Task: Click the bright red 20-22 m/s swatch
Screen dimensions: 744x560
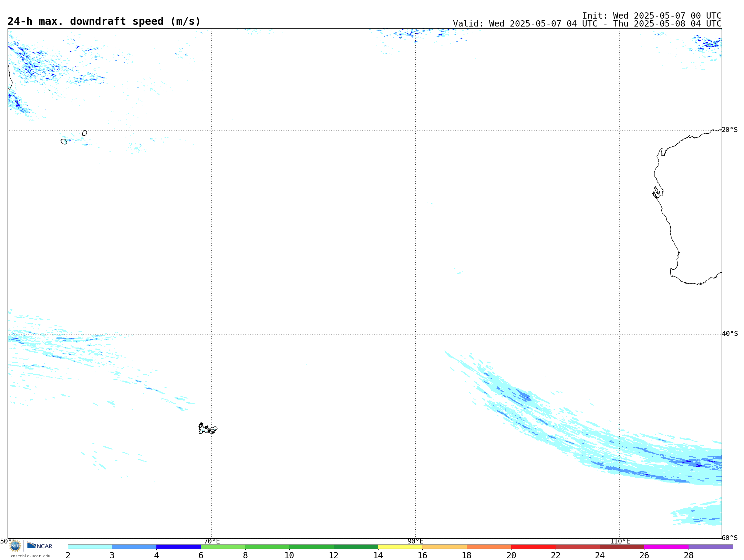Action: [x=533, y=547]
